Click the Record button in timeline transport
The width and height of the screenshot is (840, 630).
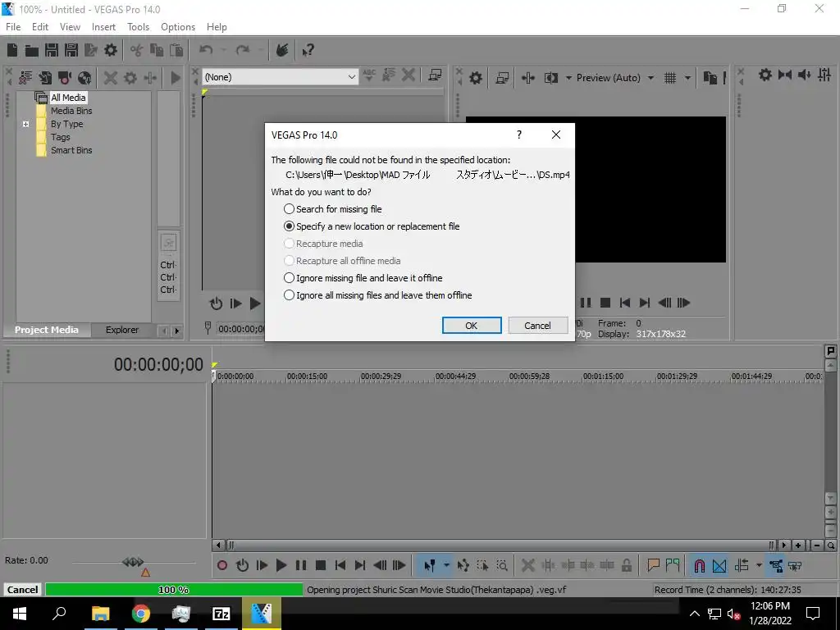[x=222, y=565]
